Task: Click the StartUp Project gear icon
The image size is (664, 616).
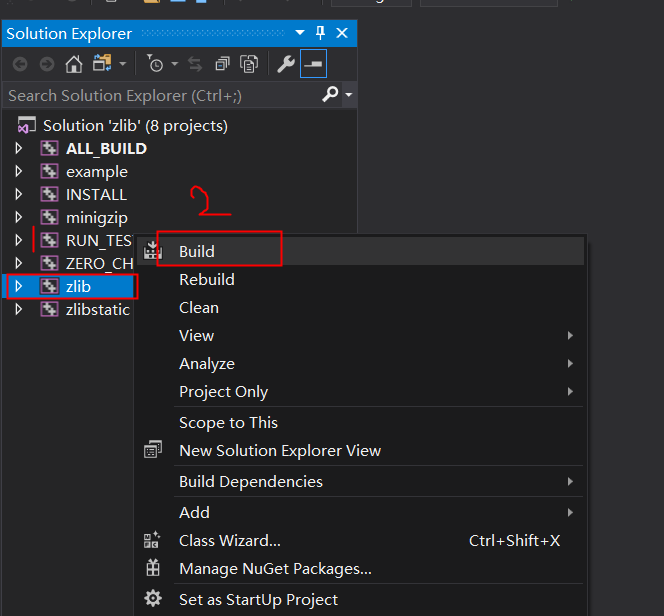Action: [x=153, y=599]
